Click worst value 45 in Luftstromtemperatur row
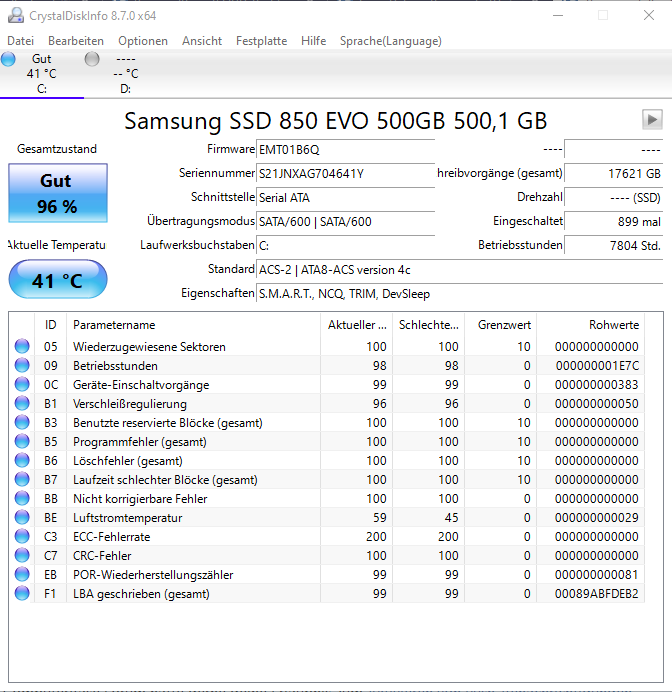The image size is (672, 692). pos(451,517)
